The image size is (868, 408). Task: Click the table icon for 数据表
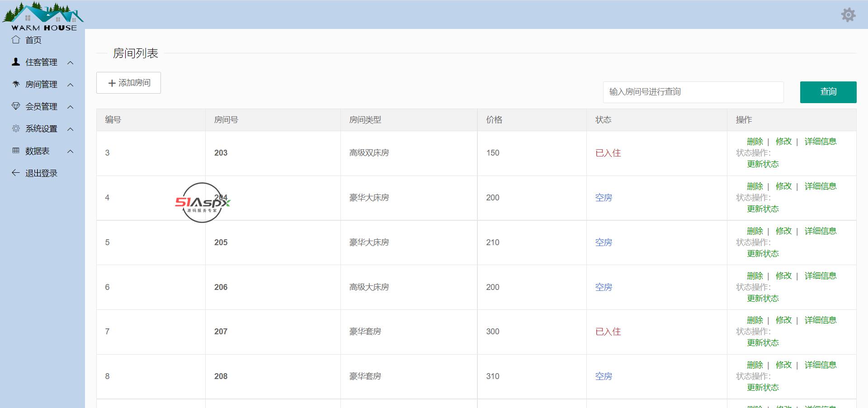click(16, 151)
